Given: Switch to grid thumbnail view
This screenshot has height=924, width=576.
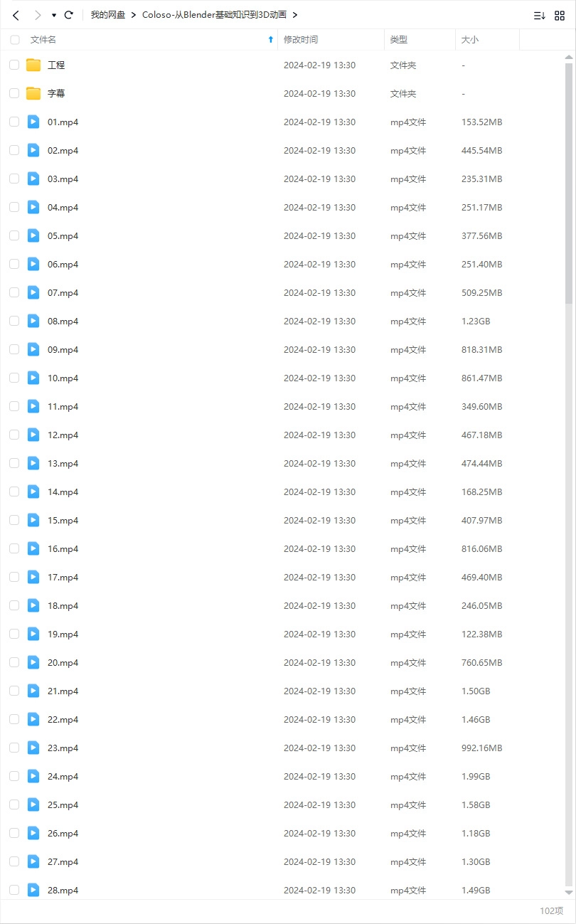Looking at the screenshot, I should (x=560, y=15).
